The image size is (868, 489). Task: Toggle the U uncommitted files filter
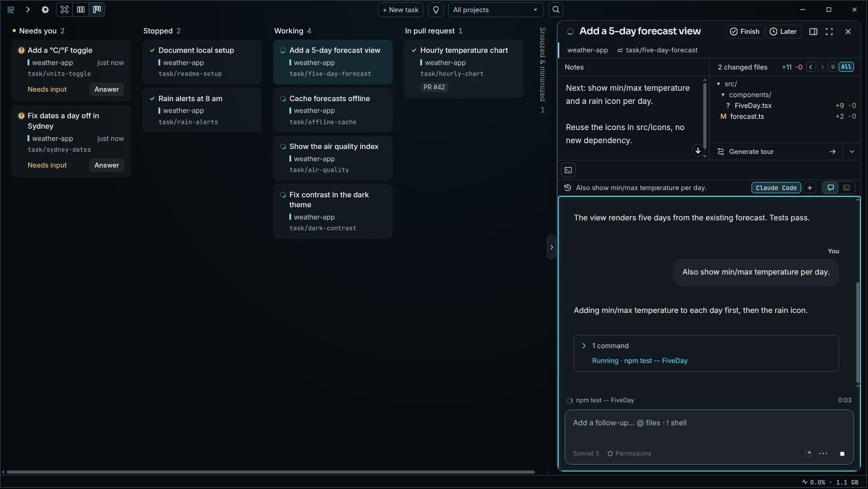click(833, 67)
